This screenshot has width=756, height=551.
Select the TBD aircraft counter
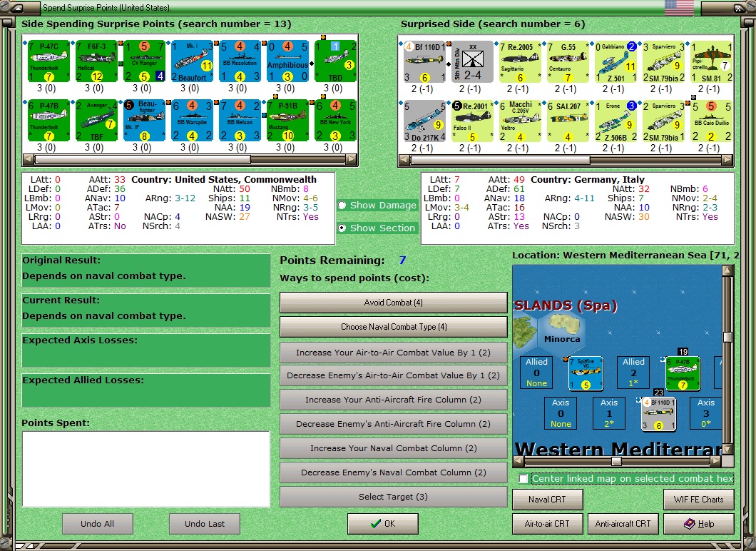coord(335,61)
